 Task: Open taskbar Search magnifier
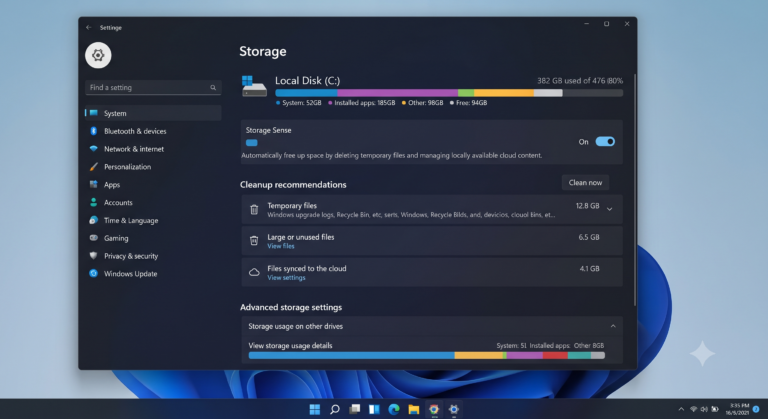pos(335,409)
